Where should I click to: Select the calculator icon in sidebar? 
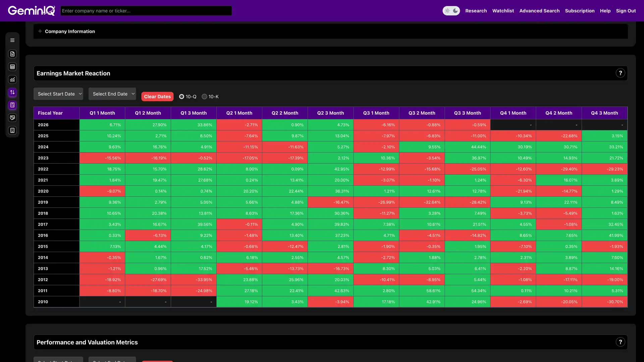12,105
